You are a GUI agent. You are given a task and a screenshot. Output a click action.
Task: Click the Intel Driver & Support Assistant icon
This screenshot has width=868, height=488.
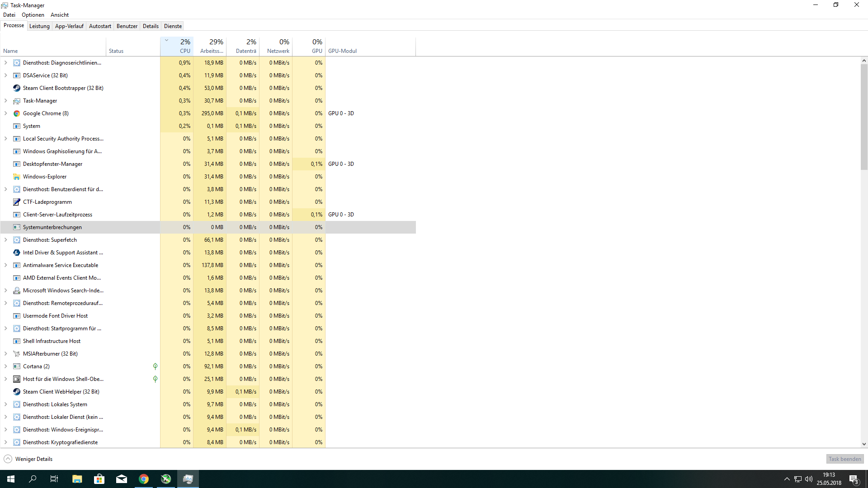pos(17,253)
